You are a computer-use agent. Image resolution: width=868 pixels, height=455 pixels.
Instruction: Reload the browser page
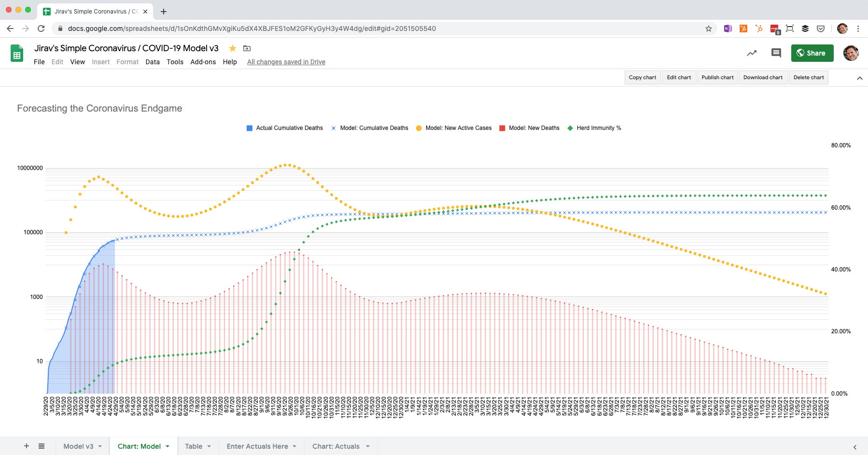41,28
